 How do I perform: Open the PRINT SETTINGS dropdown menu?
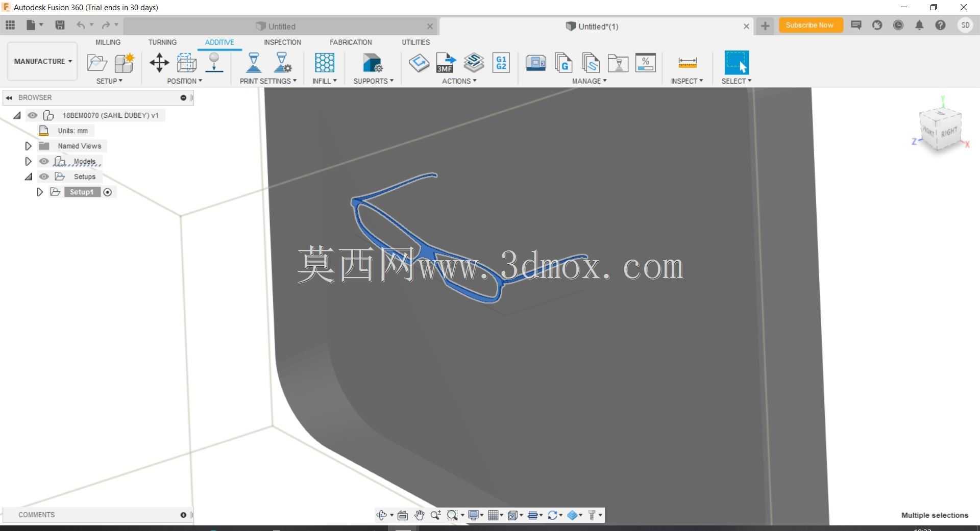(x=268, y=81)
